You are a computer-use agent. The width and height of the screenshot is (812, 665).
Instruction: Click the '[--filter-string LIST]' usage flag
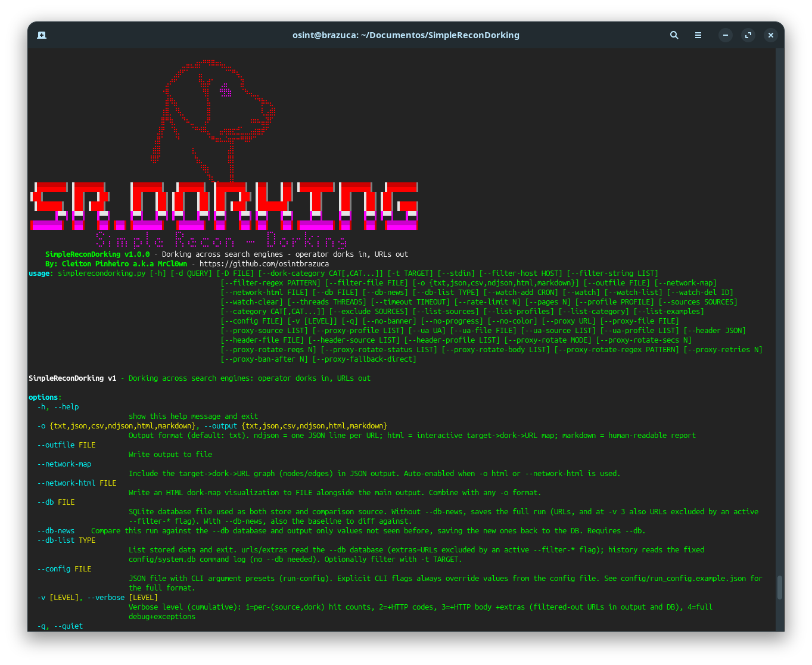click(x=612, y=274)
